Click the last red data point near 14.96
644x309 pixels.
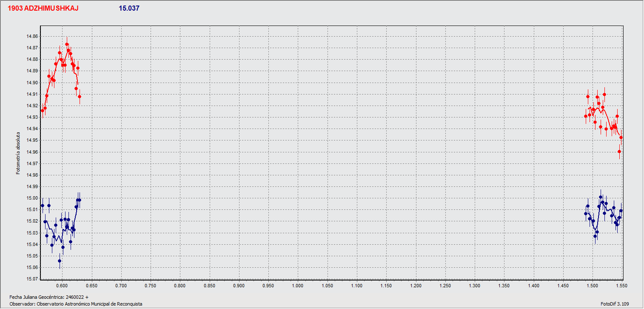tap(619, 152)
